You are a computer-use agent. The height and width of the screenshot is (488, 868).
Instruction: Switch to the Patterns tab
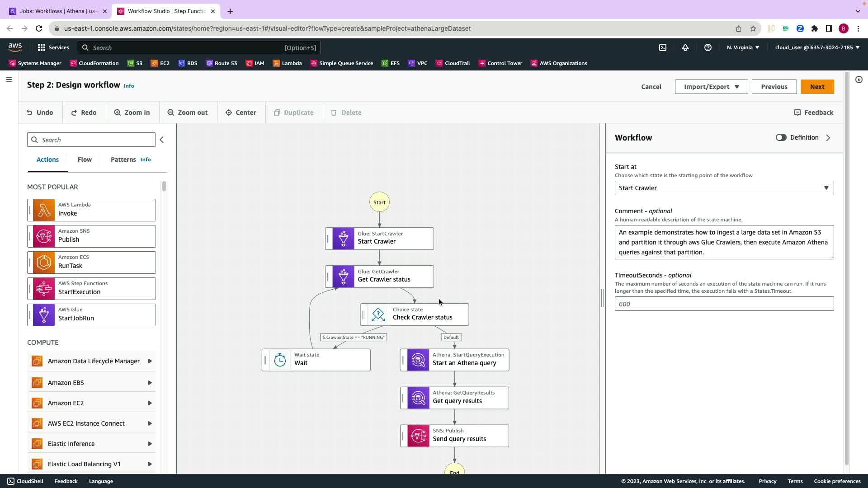point(123,160)
